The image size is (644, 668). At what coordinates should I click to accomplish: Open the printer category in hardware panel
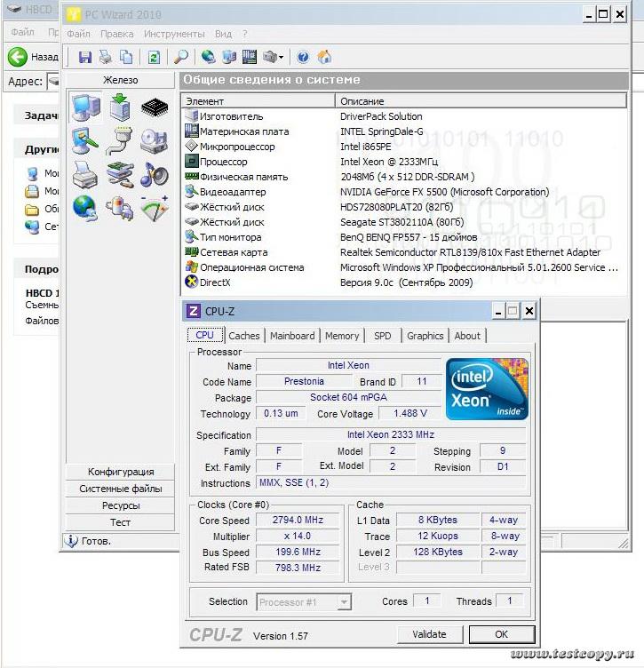pyautogui.click(x=84, y=173)
